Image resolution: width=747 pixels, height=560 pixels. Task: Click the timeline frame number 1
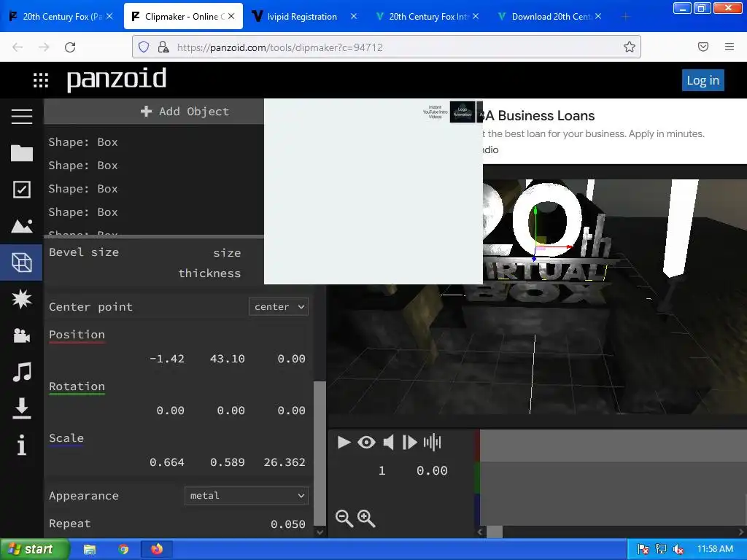pyautogui.click(x=382, y=471)
